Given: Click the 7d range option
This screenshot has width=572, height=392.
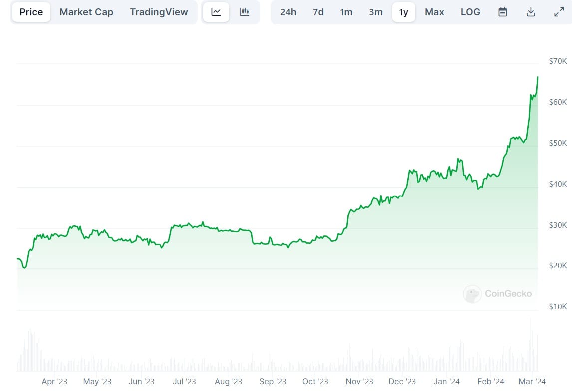Looking at the screenshot, I should pos(318,11).
